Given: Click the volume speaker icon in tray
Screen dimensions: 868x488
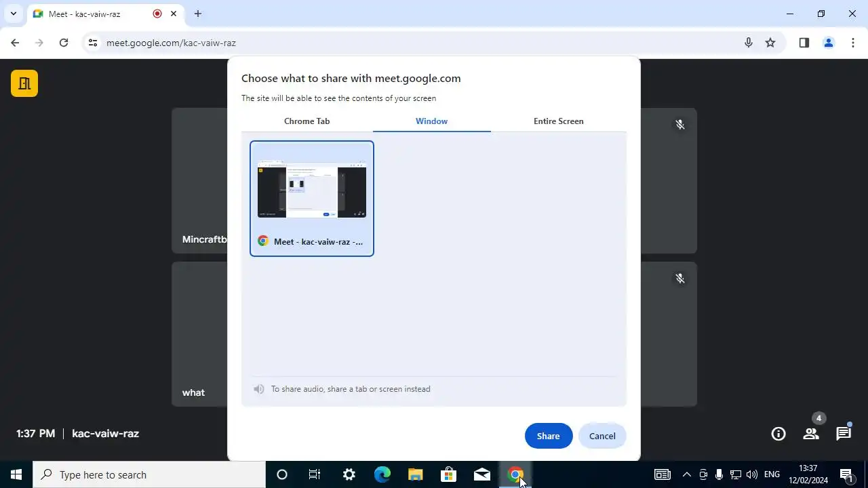Looking at the screenshot, I should coord(752,474).
